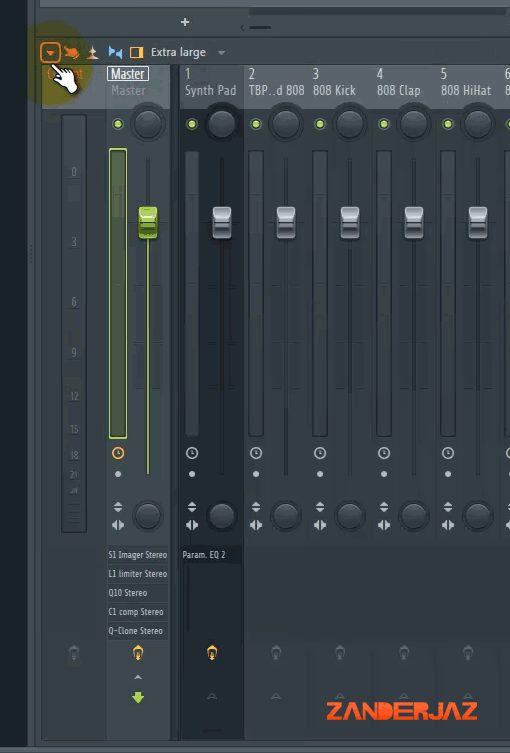Screen dimensions: 510x753
Task: Click the Master pan knob
Action: click(148, 123)
